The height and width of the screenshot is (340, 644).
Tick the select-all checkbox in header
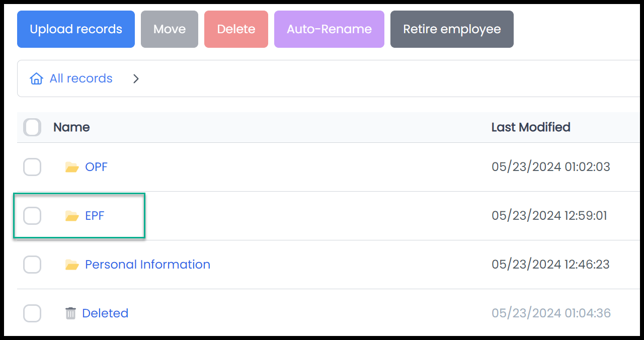tap(32, 127)
